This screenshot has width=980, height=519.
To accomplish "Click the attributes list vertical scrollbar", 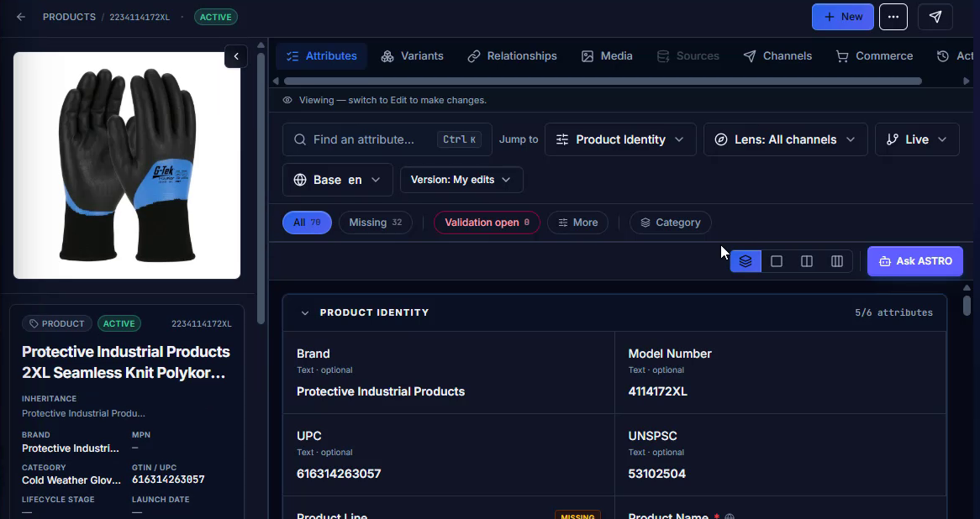I will click(967, 306).
